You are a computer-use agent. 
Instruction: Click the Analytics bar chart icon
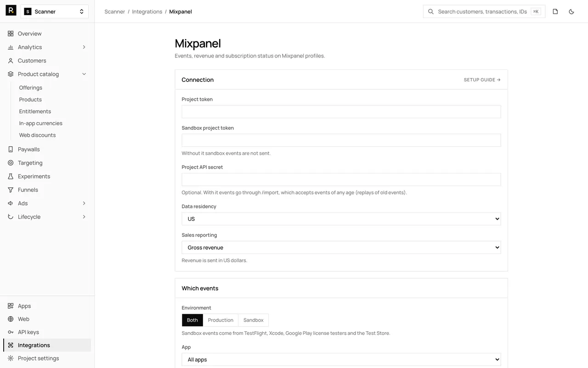tap(11, 47)
